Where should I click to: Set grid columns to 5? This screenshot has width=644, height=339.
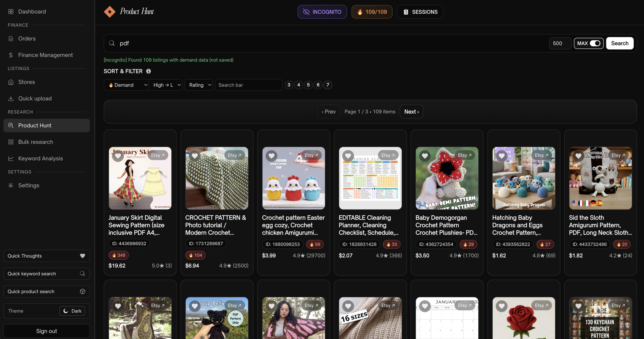308,85
